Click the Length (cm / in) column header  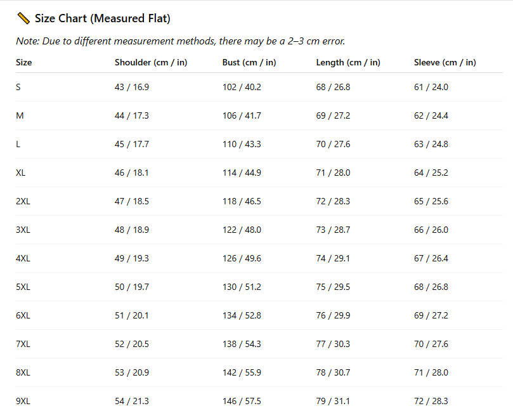coord(348,62)
